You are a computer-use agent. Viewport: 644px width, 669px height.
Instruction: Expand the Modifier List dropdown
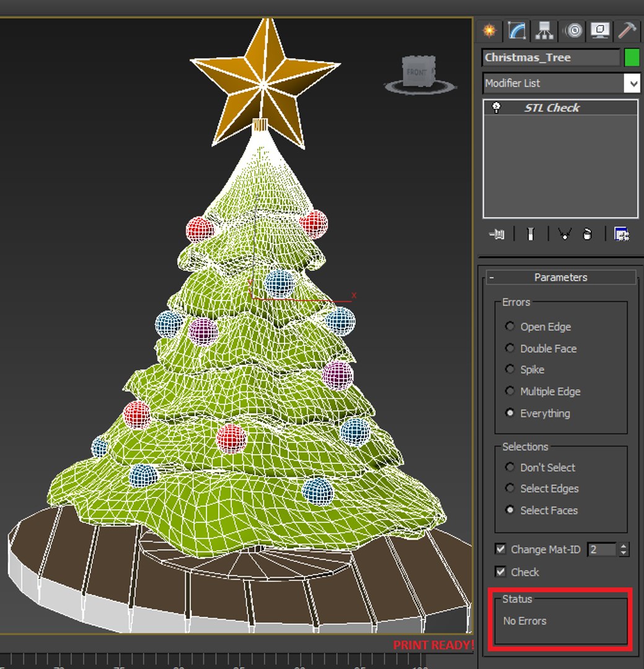coord(632,83)
